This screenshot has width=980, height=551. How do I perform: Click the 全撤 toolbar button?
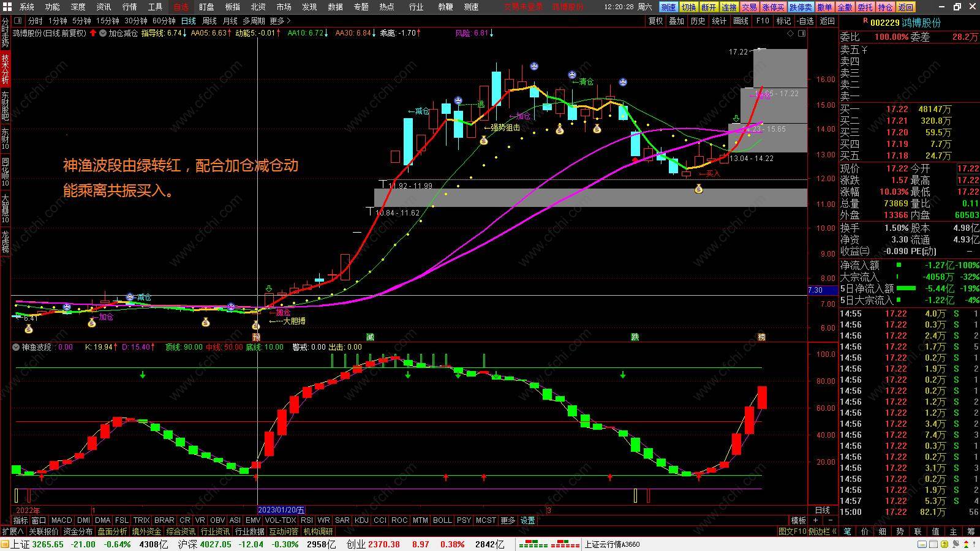coord(845,7)
